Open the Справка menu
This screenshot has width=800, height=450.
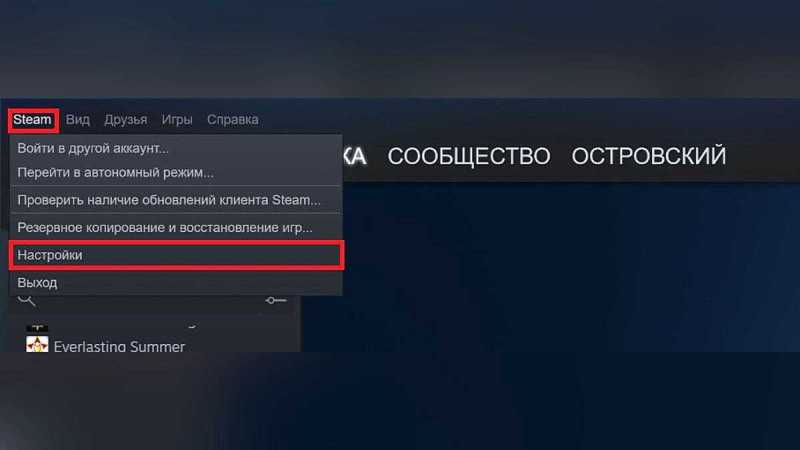click(233, 120)
